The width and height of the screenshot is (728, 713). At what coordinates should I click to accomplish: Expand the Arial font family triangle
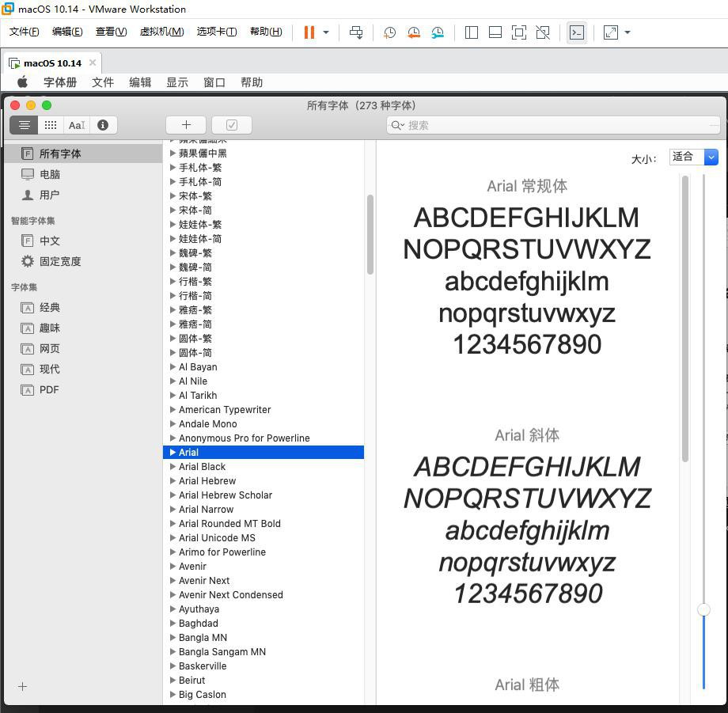click(x=173, y=452)
